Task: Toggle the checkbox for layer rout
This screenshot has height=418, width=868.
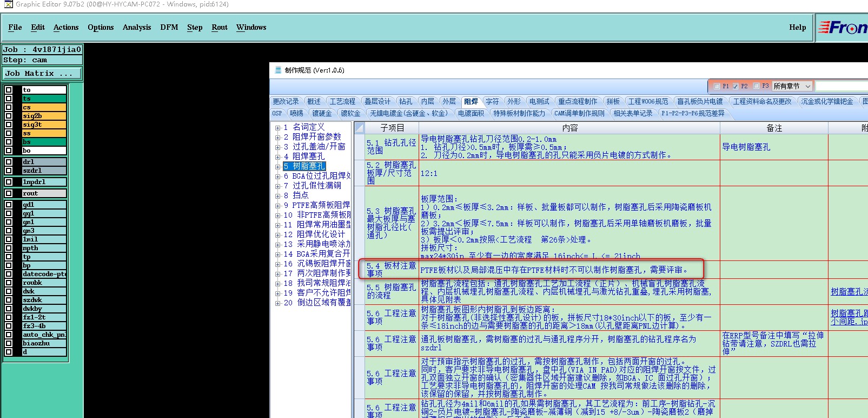Action: pyautogui.click(x=9, y=193)
